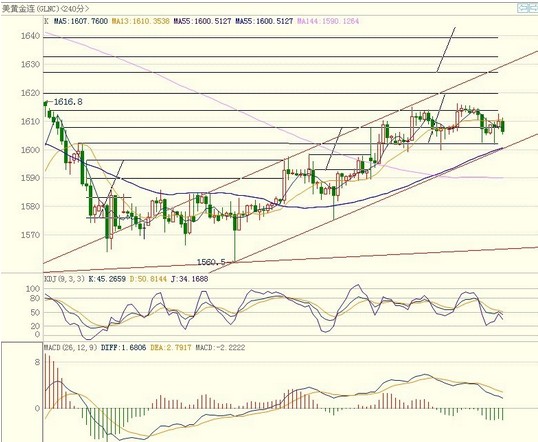
Task: Click the DEA:2.7917 value
Action: [171, 348]
